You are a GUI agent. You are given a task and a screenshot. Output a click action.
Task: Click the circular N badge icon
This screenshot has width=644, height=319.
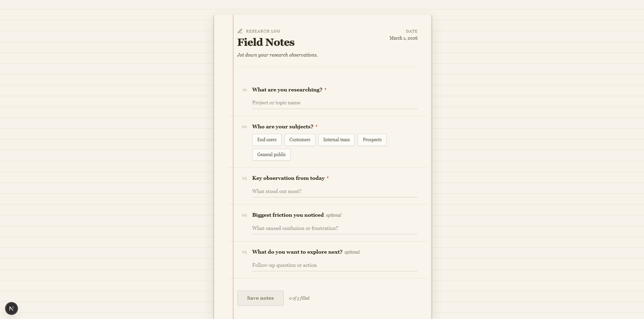click(12, 309)
